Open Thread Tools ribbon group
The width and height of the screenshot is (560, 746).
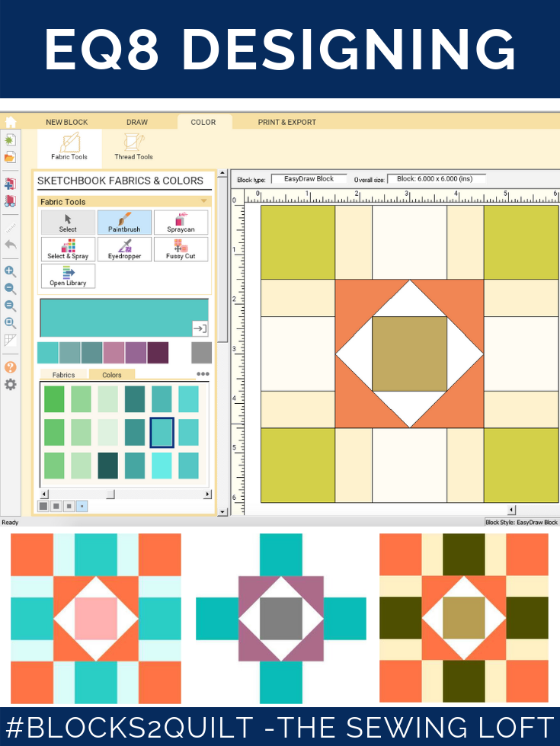pyautogui.click(x=133, y=147)
